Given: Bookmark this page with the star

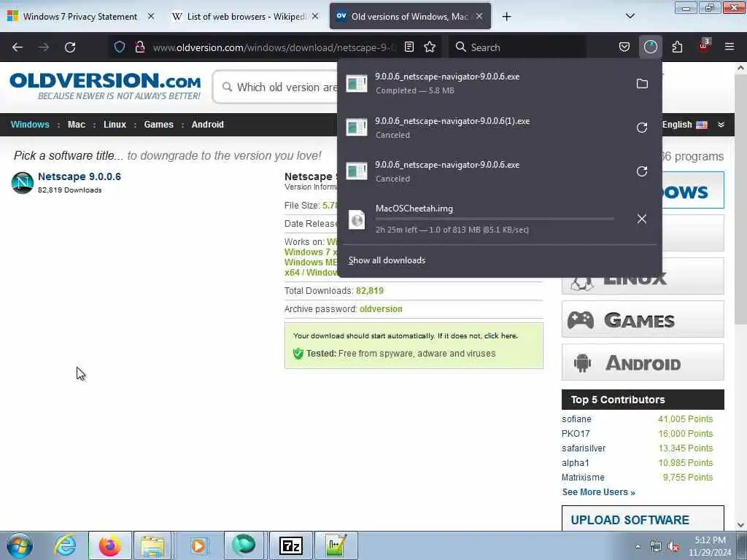Looking at the screenshot, I should [x=430, y=47].
